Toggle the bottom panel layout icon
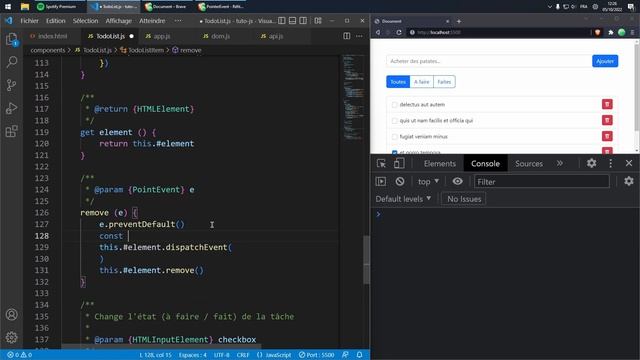Image resolution: width=640 pixels, height=360 pixels. pos(292,20)
